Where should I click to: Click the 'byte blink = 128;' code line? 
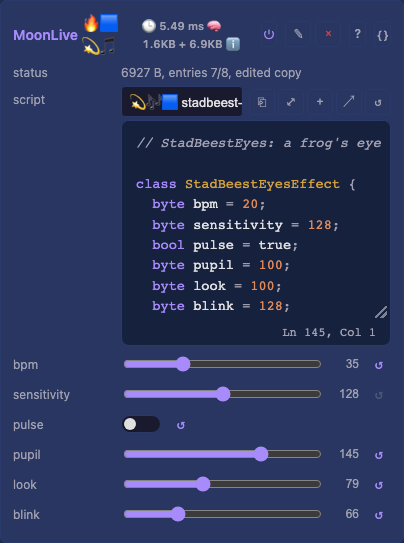[x=221, y=306]
